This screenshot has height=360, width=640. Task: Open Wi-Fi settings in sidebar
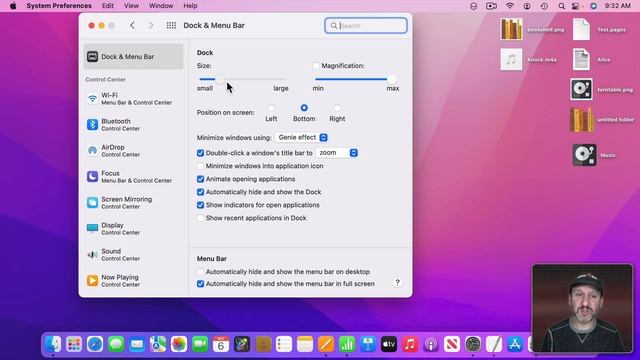133,98
